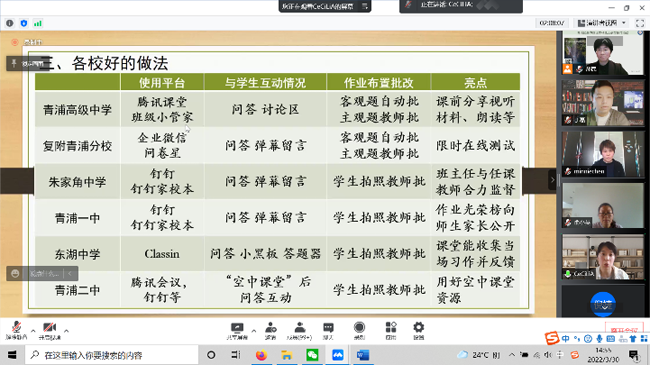Viewport: 650px width, 365px height.
Task: Open Task View icon on taskbar
Action: [x=236, y=355]
